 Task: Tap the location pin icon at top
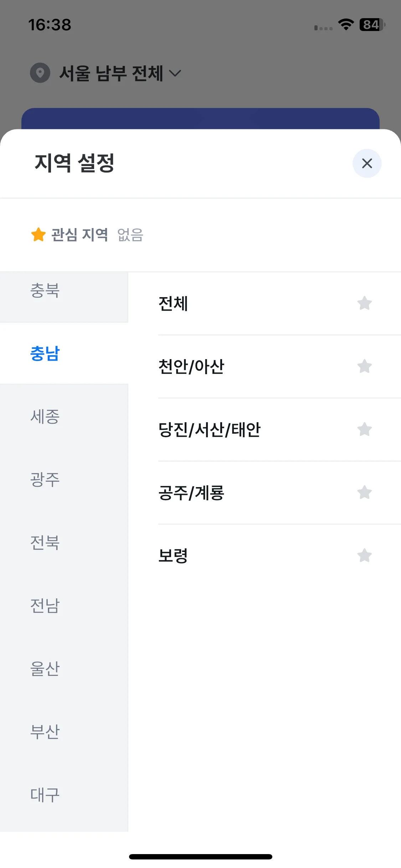40,73
